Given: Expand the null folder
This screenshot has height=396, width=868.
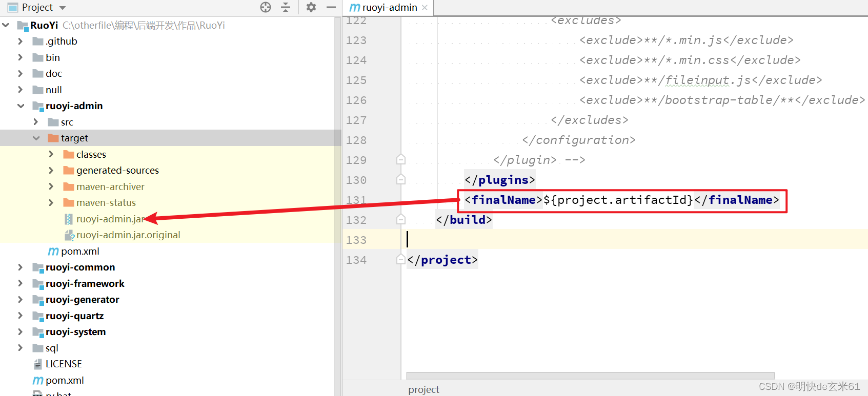Looking at the screenshot, I should pyautogui.click(x=21, y=90).
